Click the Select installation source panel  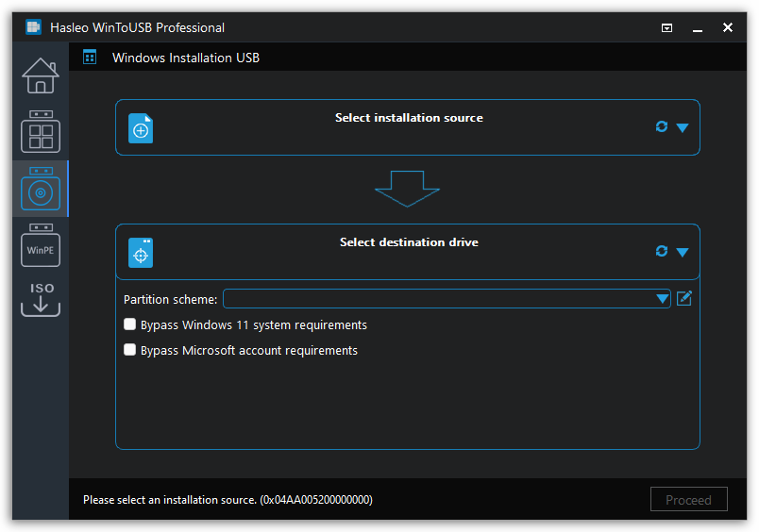click(x=408, y=127)
